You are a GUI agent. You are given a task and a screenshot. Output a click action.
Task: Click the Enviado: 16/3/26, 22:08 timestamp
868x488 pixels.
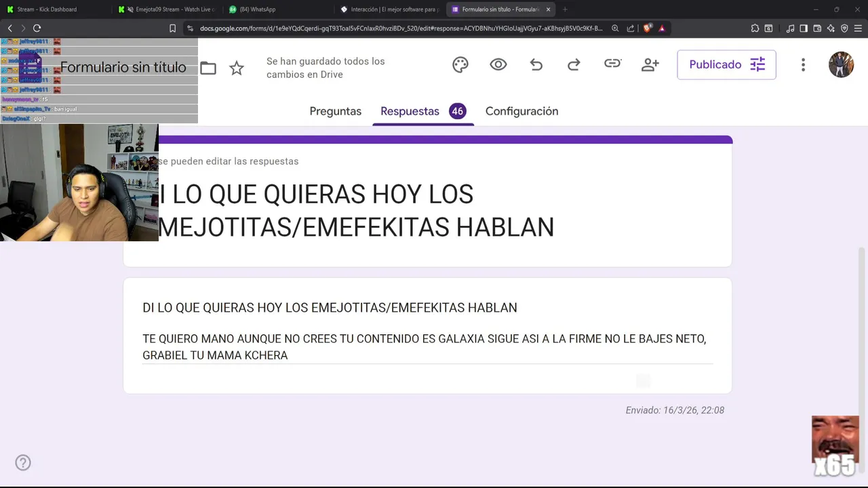tap(675, 410)
